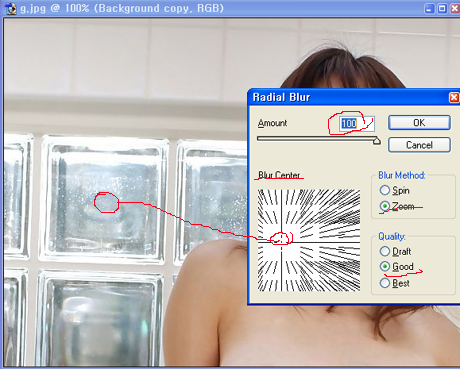Set blur center in the preview grid

309,240
